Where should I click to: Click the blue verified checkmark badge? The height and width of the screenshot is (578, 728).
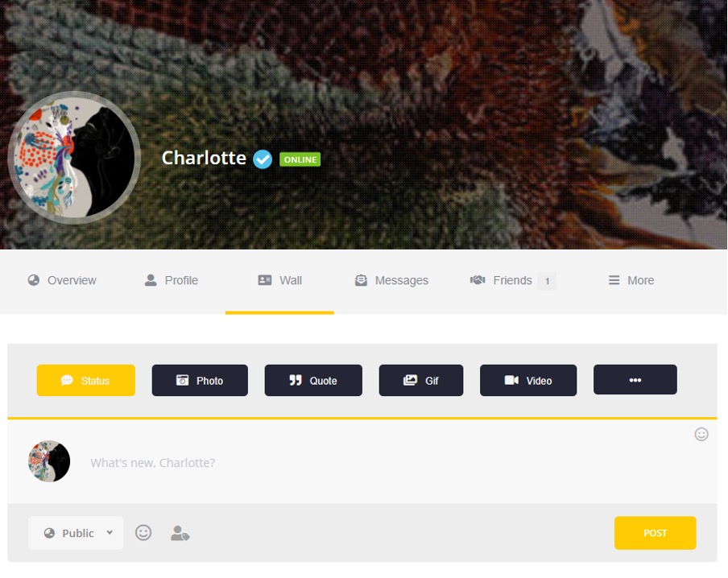(x=263, y=159)
